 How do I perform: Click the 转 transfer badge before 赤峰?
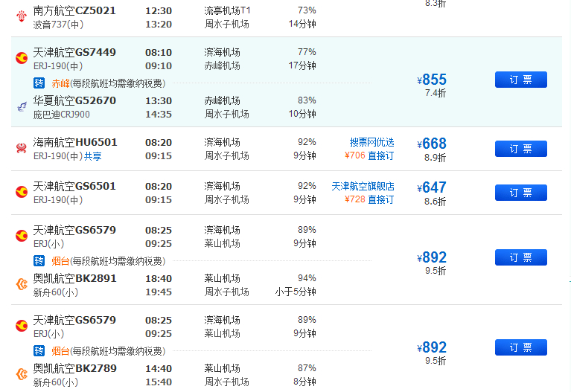[x=39, y=83]
